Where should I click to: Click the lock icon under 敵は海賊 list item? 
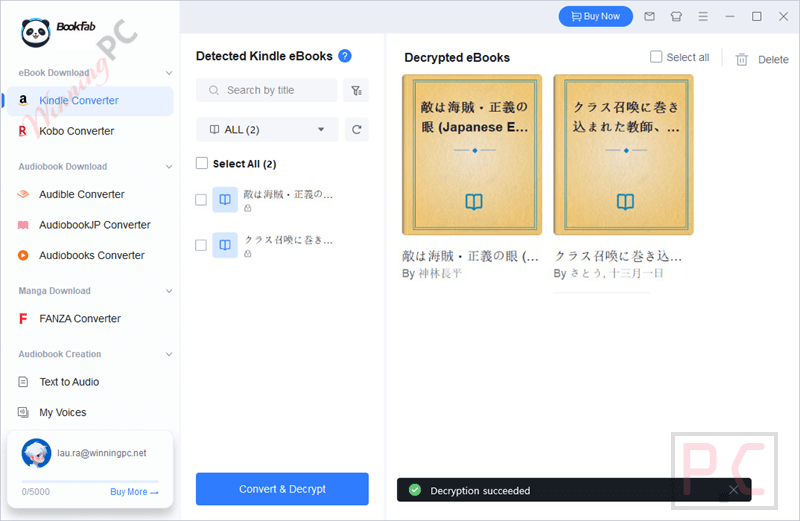click(247, 208)
